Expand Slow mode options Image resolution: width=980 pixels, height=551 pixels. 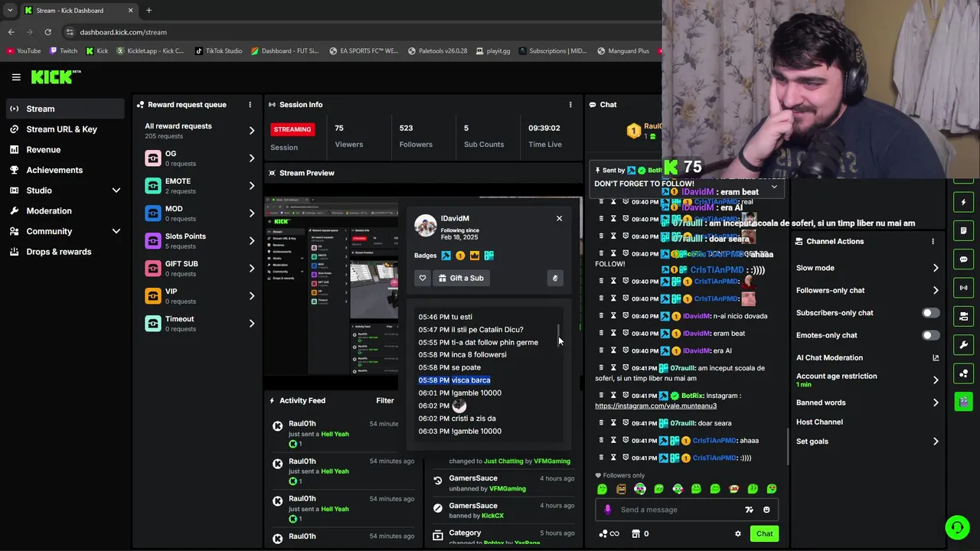(x=936, y=268)
